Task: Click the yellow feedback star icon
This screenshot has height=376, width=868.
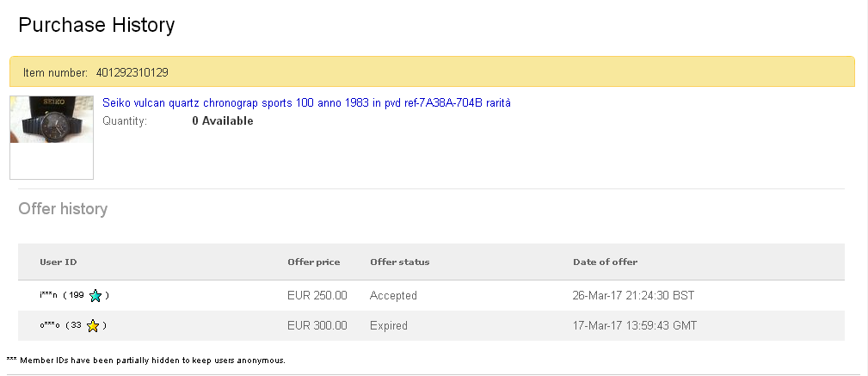Action: [92, 325]
